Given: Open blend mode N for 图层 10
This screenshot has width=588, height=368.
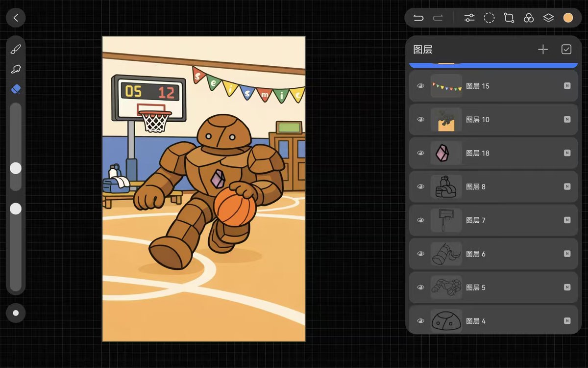Looking at the screenshot, I should pyautogui.click(x=567, y=119).
